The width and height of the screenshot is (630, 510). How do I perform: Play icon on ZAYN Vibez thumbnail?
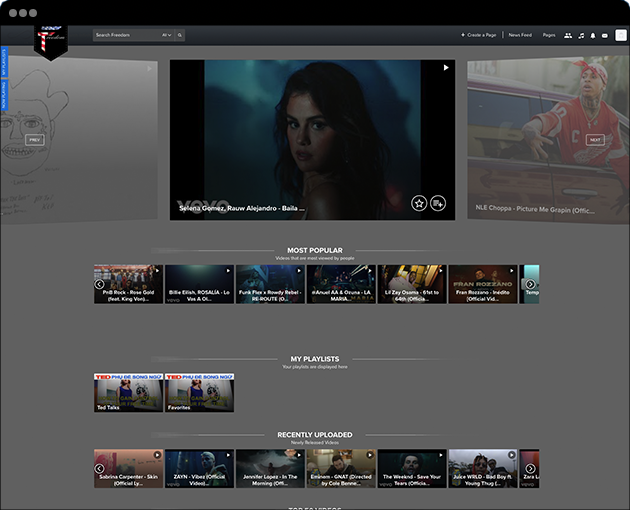(x=228, y=455)
